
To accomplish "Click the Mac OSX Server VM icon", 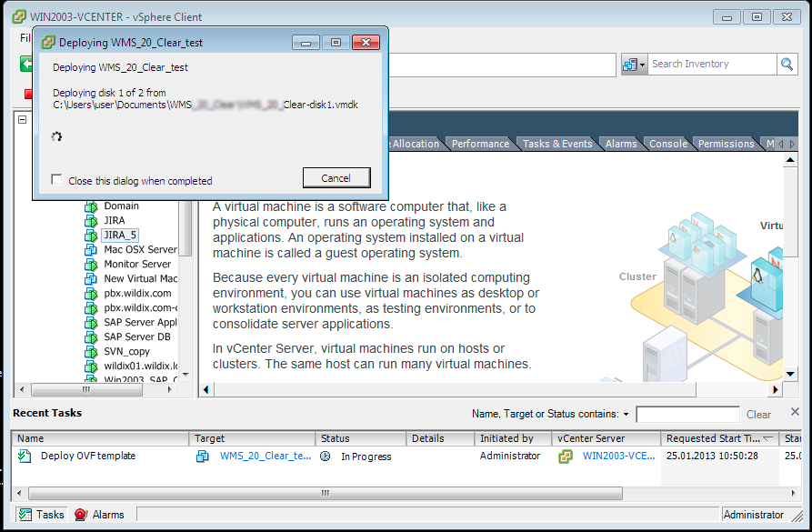I will (91, 250).
